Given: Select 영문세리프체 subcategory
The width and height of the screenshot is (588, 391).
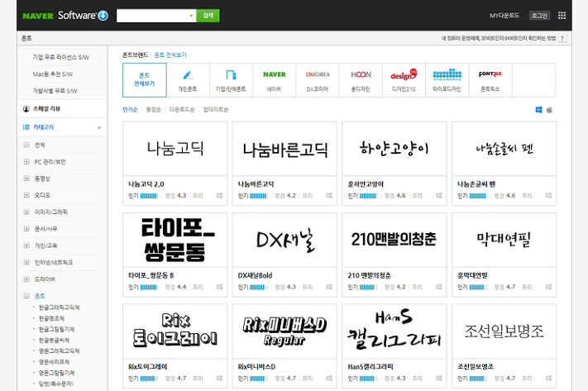Looking at the screenshot, I should click(54, 362).
